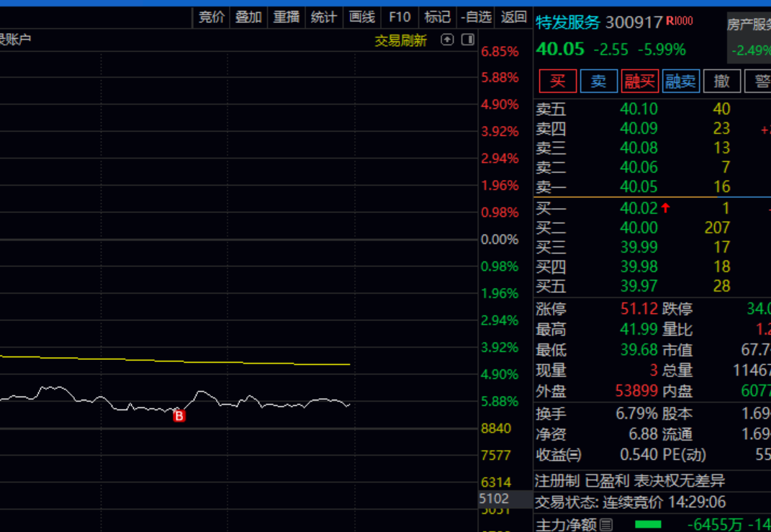Click the red 买 buy button

(x=558, y=81)
